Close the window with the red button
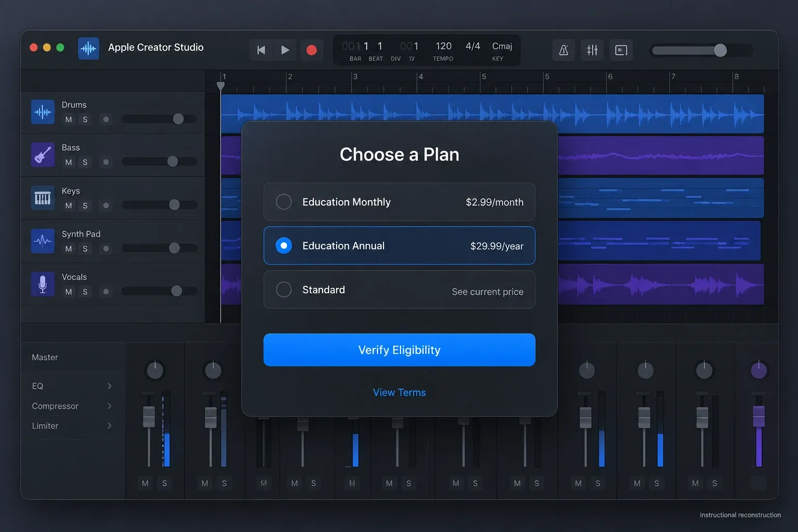 tap(34, 47)
